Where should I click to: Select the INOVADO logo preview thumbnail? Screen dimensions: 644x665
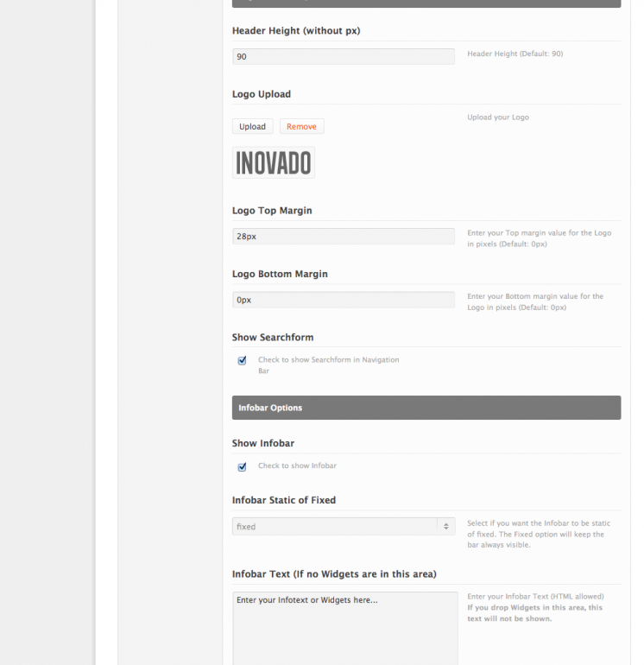pyautogui.click(x=274, y=163)
